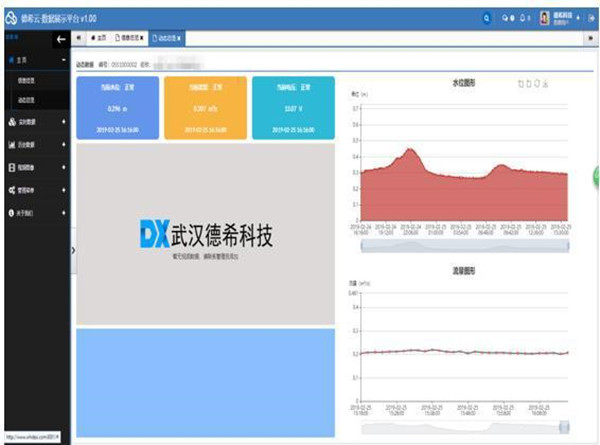
Task: Collapse the sidebar with the left arrow icon
Action: pyautogui.click(x=62, y=38)
